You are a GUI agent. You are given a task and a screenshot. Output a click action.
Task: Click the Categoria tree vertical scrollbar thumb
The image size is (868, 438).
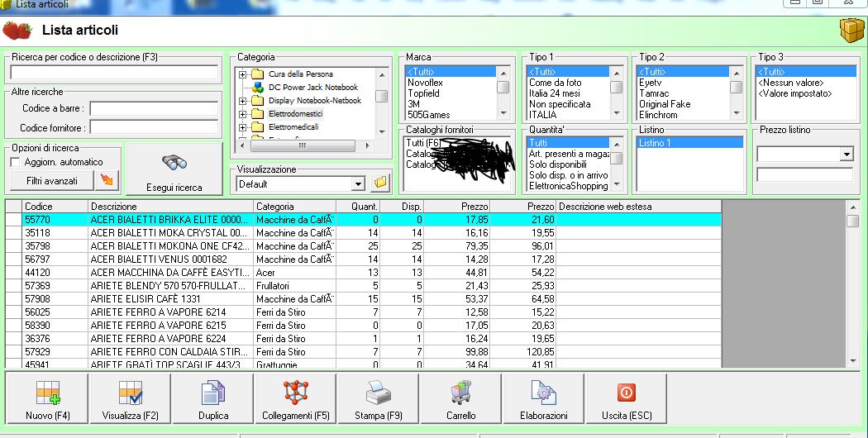point(381,96)
